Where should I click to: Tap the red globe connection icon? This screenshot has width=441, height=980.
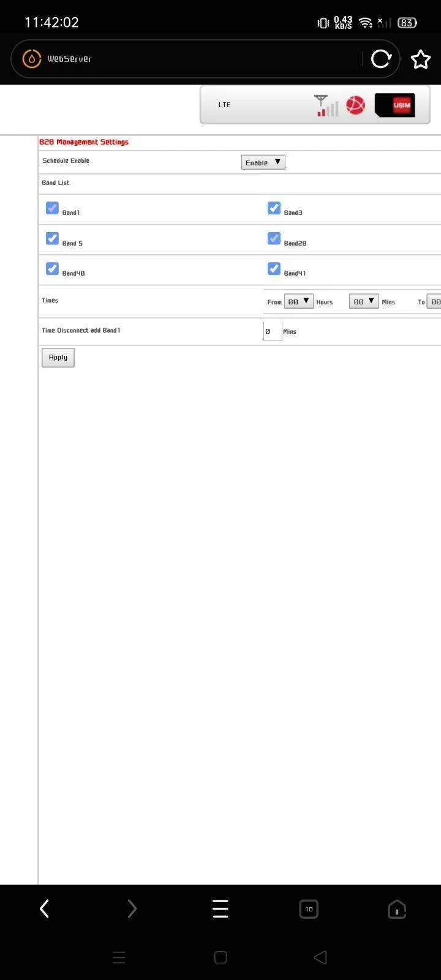tap(355, 105)
